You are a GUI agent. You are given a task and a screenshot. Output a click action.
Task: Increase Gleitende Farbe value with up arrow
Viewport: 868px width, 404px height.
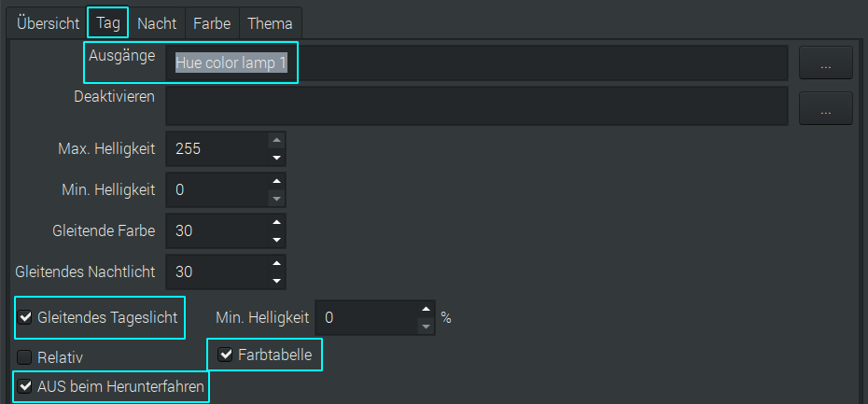point(275,222)
